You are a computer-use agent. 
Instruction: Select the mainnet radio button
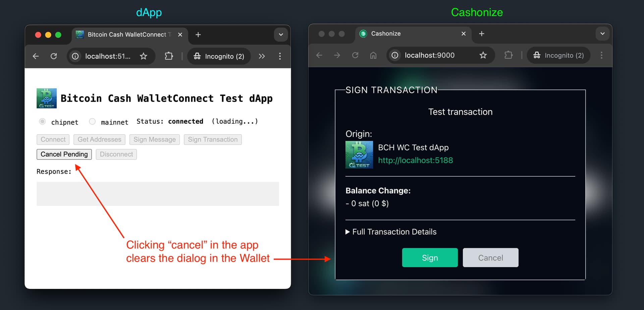[92, 121]
